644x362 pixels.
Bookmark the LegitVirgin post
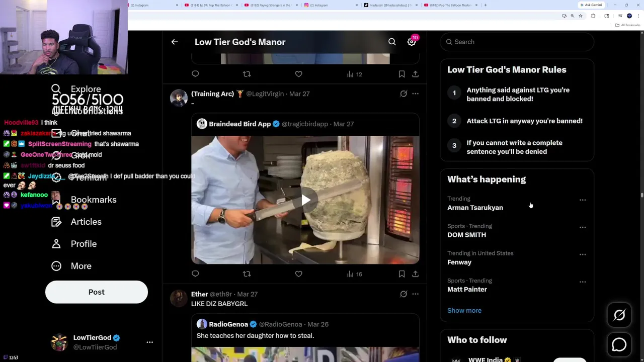tap(401, 274)
